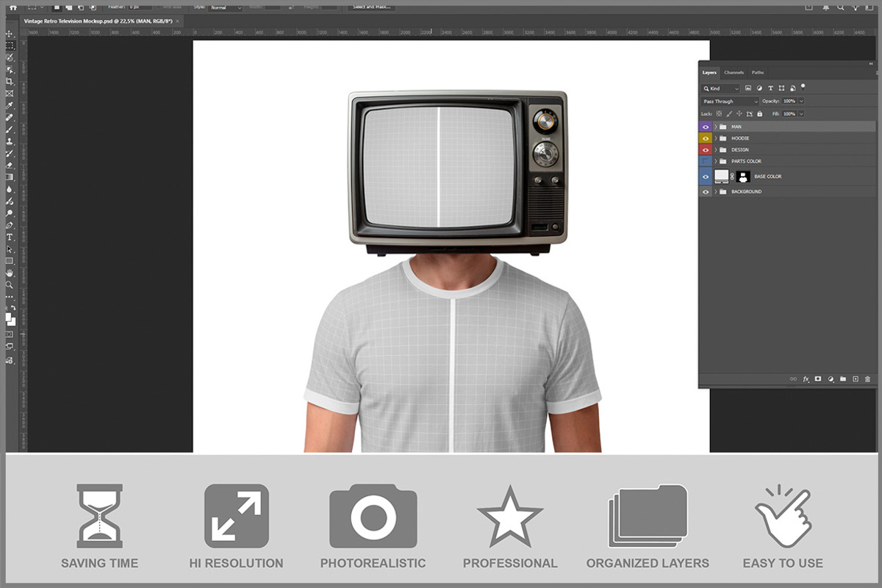Add a layer mask from the Layers panel

pos(817,379)
